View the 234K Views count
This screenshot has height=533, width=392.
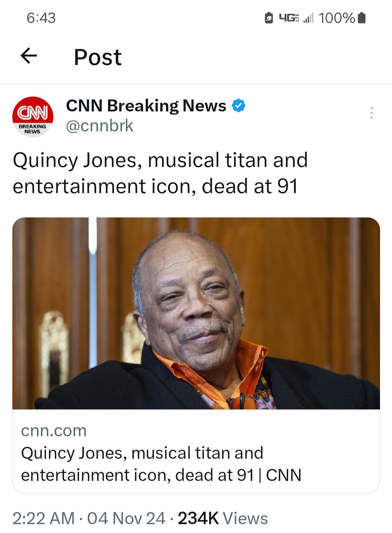(222, 518)
